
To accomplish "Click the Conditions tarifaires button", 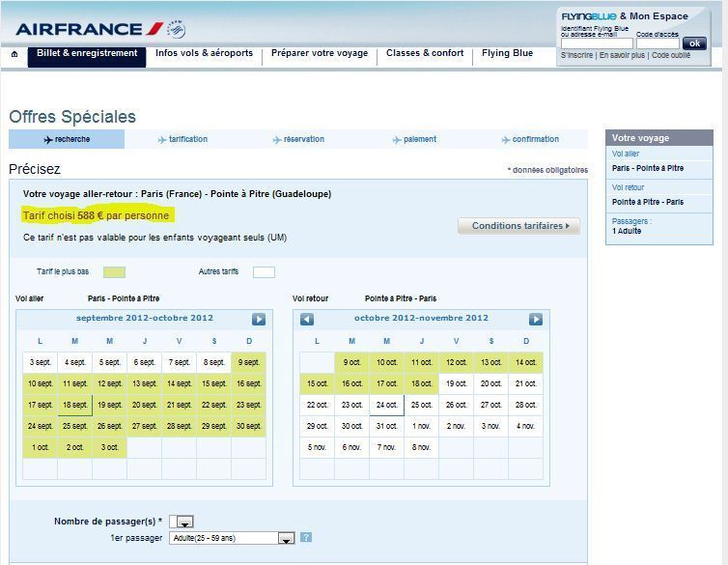I will coord(518,226).
